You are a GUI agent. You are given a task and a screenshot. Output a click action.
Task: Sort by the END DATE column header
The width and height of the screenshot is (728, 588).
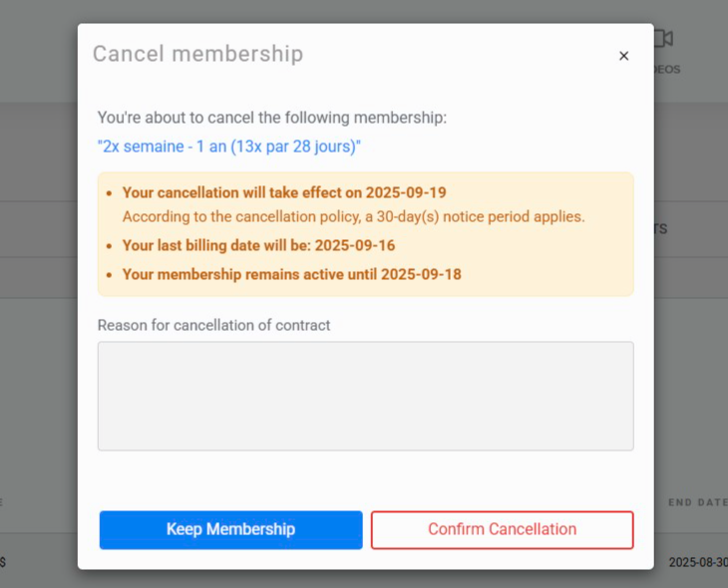point(698,502)
